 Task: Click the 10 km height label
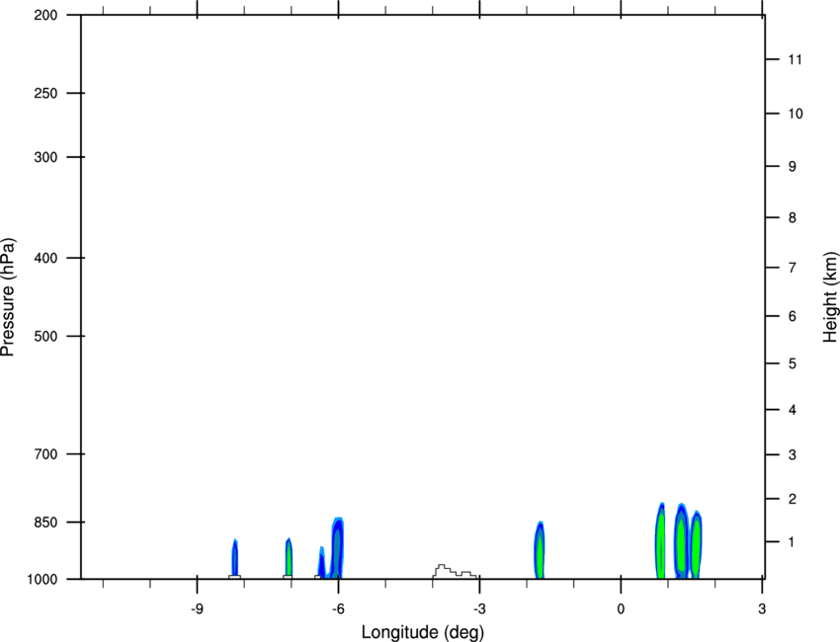[796, 114]
